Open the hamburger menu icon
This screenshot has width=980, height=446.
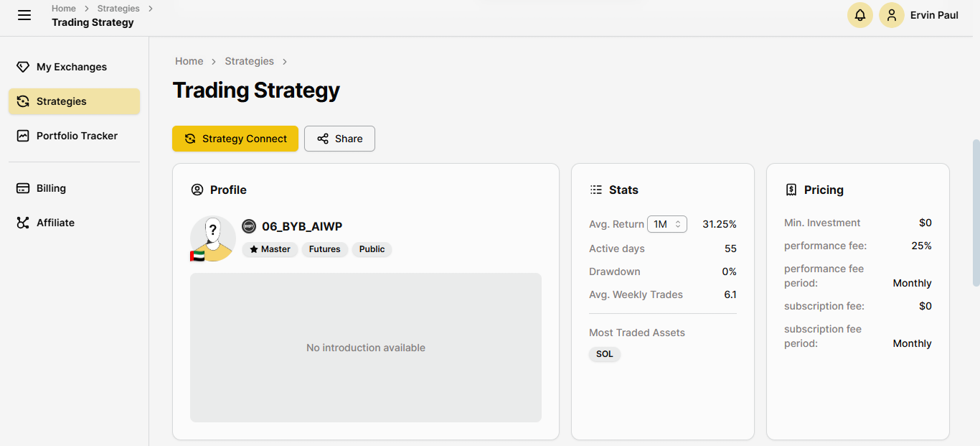pyautogui.click(x=24, y=15)
